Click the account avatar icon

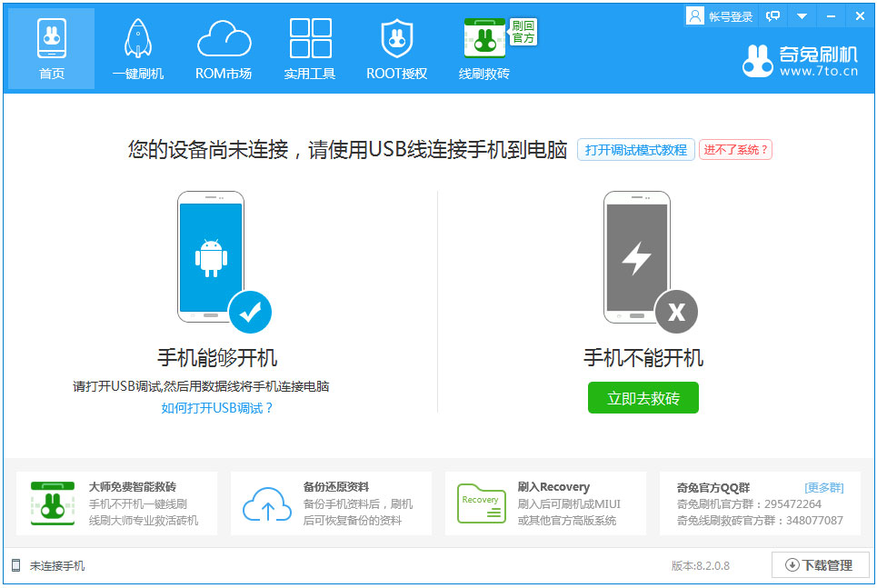coord(694,16)
